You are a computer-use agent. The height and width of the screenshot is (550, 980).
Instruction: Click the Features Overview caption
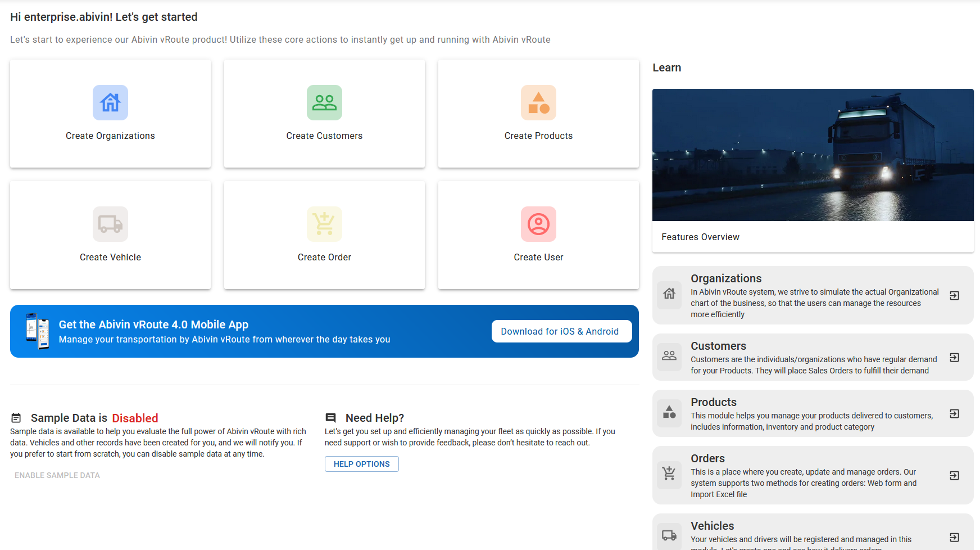[700, 237]
